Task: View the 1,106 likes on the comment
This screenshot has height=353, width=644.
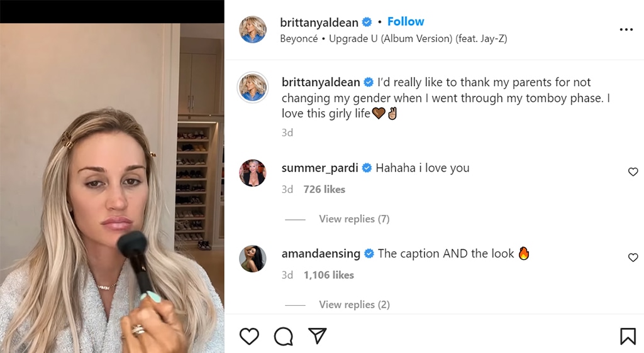Action: 328,275
